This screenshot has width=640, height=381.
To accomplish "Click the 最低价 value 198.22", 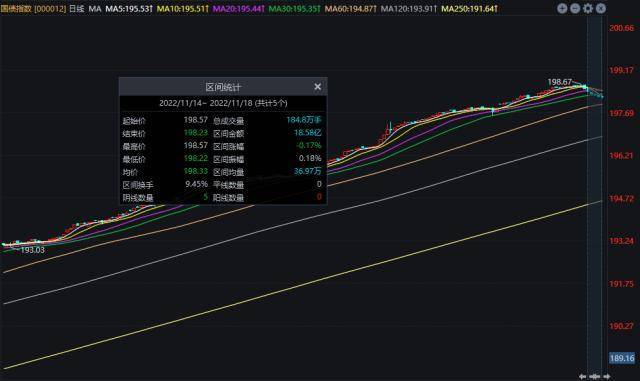I will (196, 158).
